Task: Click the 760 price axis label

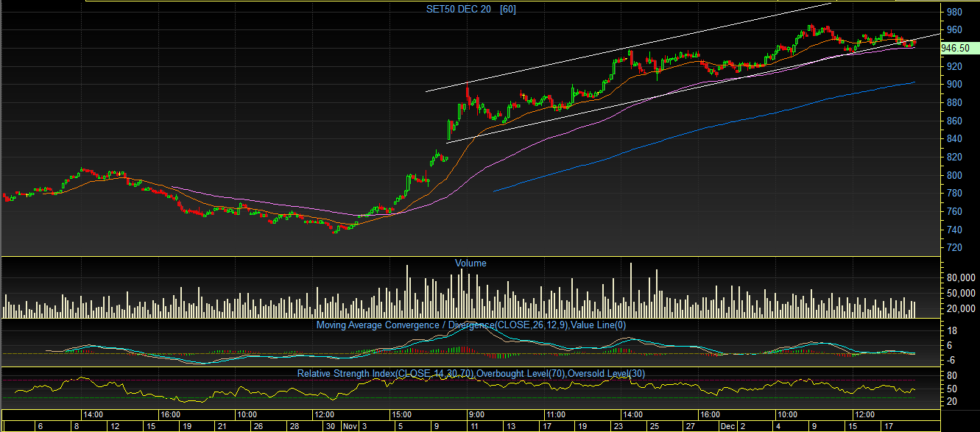Action: tap(954, 212)
